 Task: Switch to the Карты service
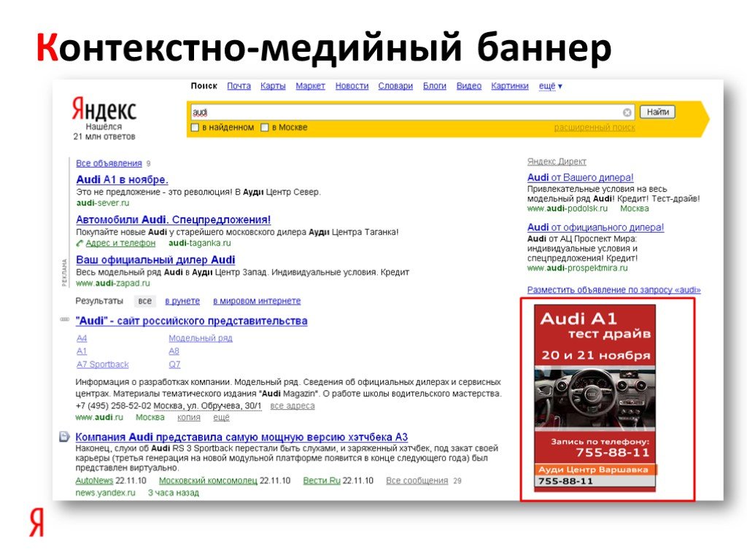[273, 86]
